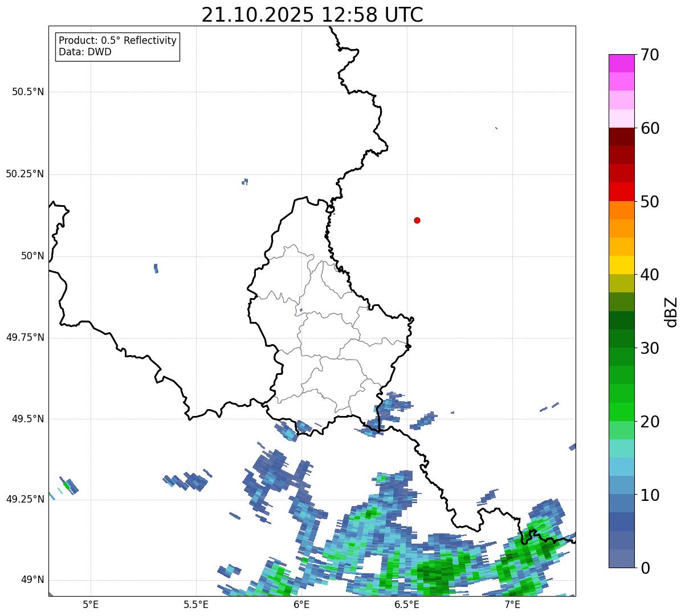The width and height of the screenshot is (685, 616).
Task: Click the colorbar tick label '30'
Action: tap(650, 348)
